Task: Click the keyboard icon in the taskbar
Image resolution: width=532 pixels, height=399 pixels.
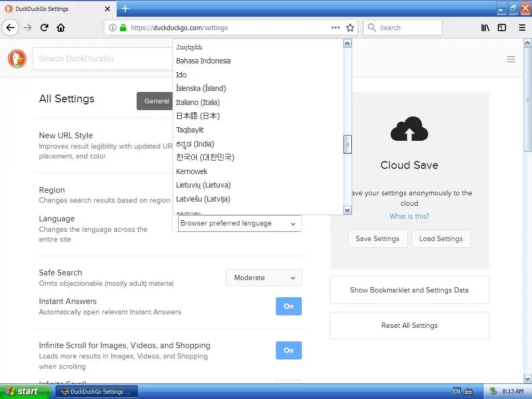Action: coord(469,392)
